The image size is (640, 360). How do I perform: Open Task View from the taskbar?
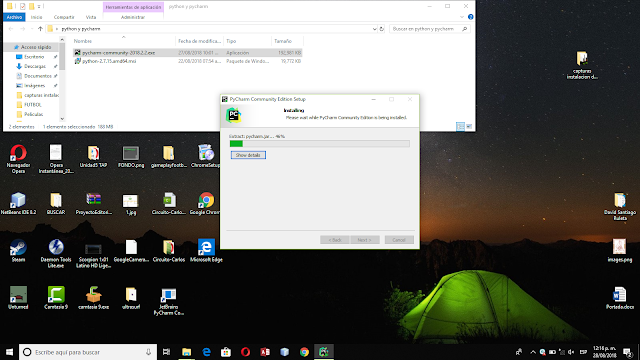[x=166, y=352]
